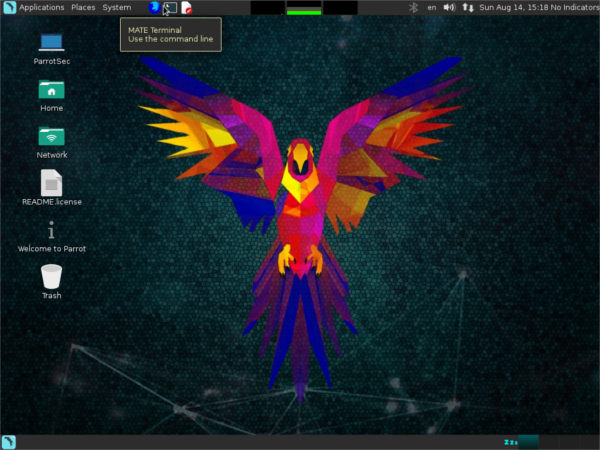Click the Bluetooth tray icon
The width and height of the screenshot is (600, 450).
pos(413,7)
